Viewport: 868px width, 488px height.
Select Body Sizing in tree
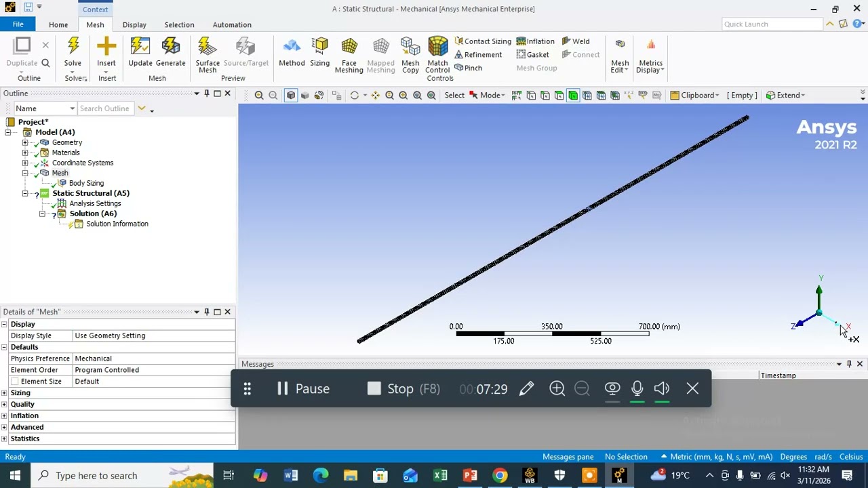pyautogui.click(x=86, y=183)
